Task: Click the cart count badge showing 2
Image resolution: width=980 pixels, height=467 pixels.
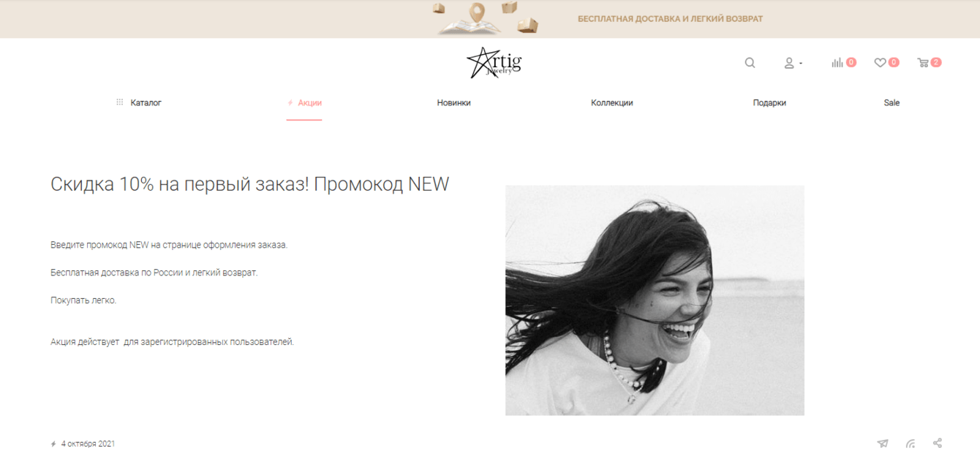Action: click(936, 63)
